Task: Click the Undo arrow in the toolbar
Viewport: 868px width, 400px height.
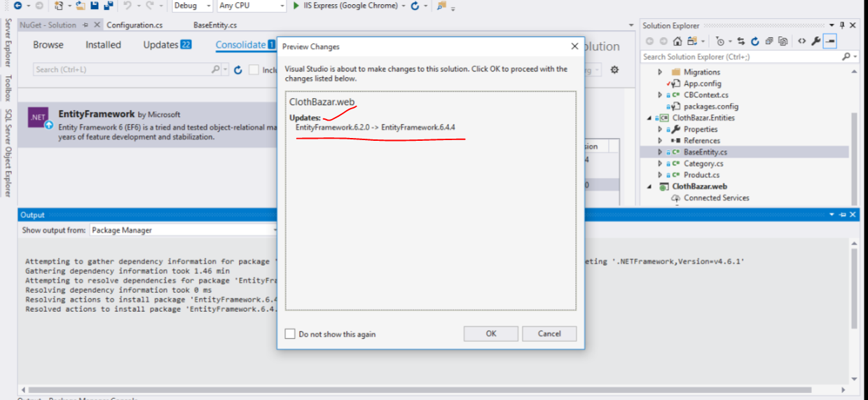Action: click(128, 6)
